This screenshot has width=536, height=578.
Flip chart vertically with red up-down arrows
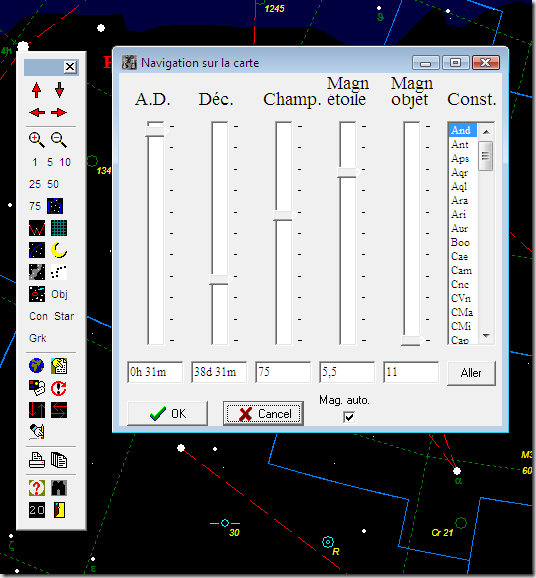37,410
